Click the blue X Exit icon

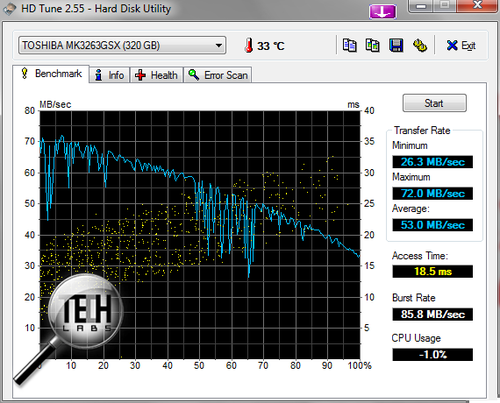point(452,45)
